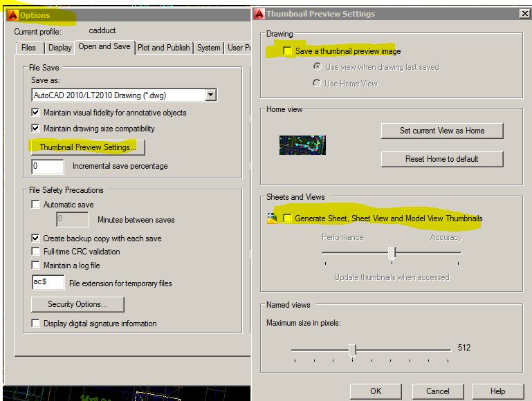Click the Performance–Accuracy slider handle
Viewport: 532px width, 401px height.
click(x=392, y=253)
